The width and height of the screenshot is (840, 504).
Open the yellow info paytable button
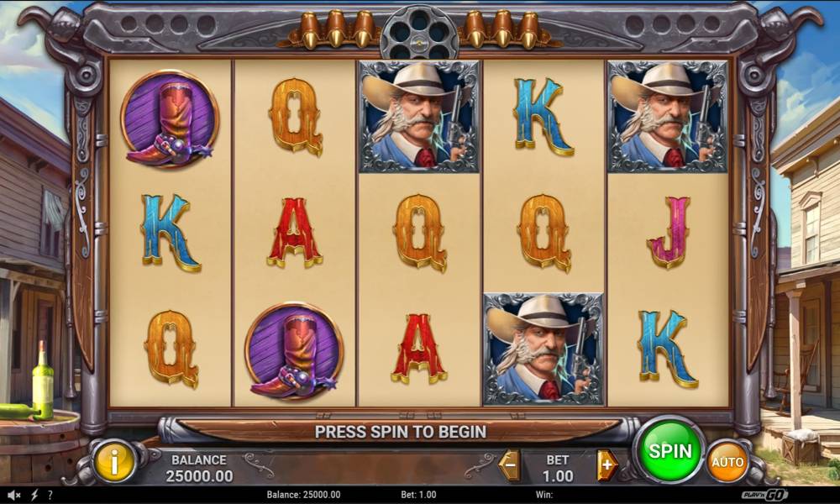pyautogui.click(x=114, y=460)
